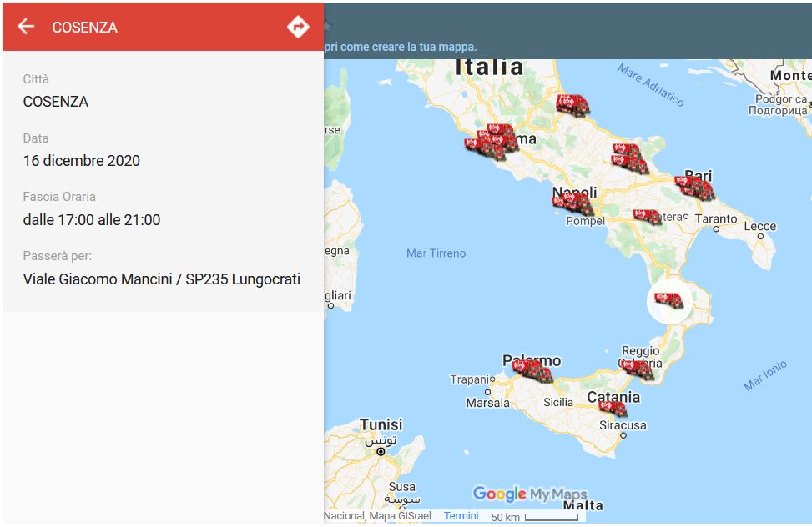Click the truck marker at Reggio Calabria
The width and height of the screenshot is (812, 527).
638,368
